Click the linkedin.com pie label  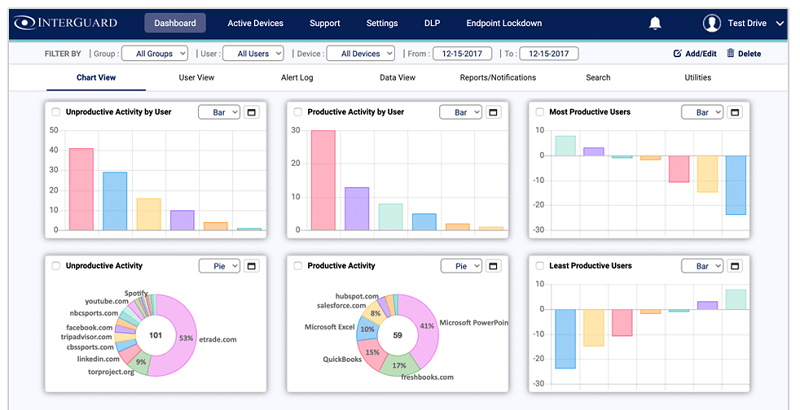(x=98, y=359)
